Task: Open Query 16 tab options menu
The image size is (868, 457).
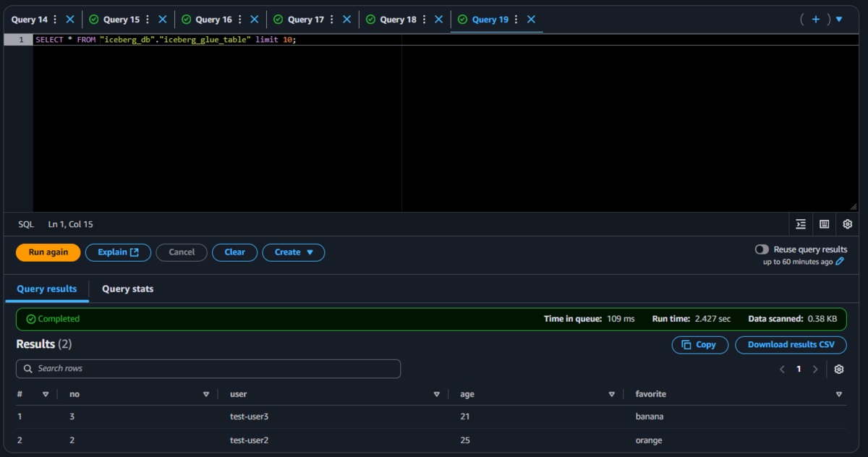Action: point(239,20)
